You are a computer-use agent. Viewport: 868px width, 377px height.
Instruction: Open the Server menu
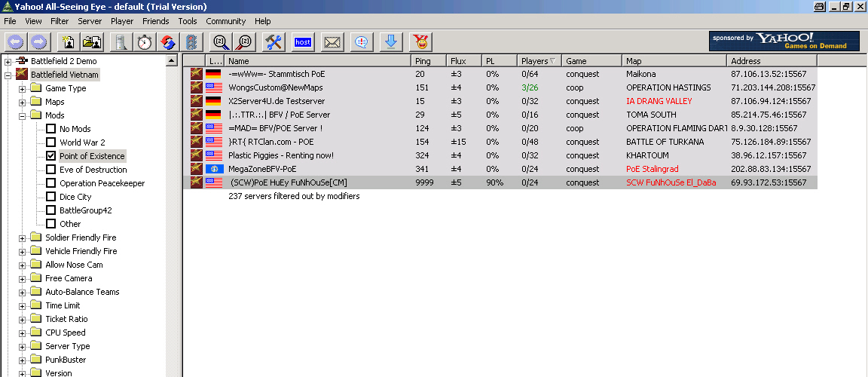(90, 21)
